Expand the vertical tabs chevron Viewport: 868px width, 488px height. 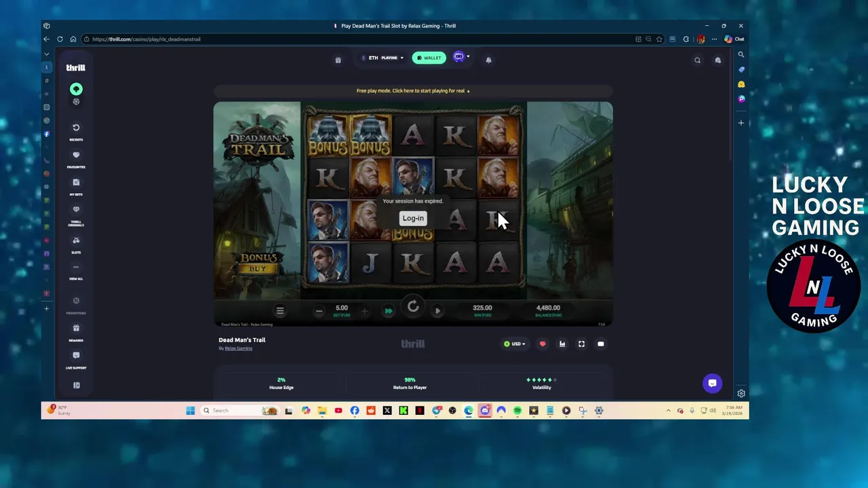click(47, 54)
